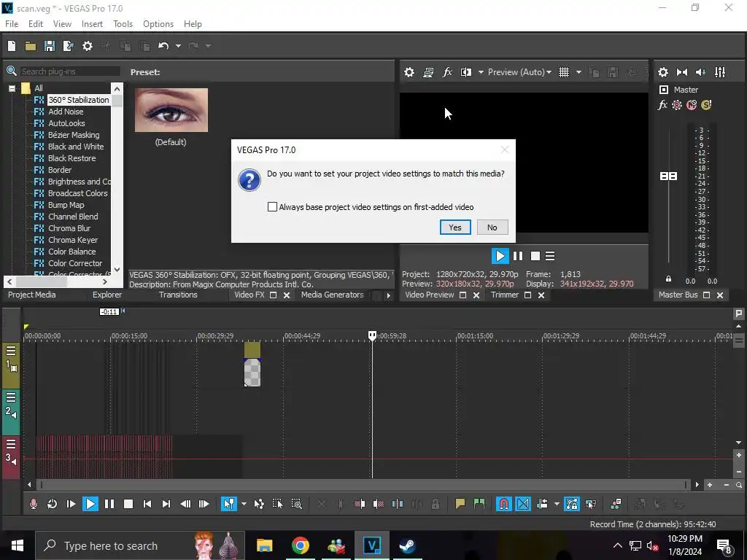Click the Insert Marker icon
This screenshot has width=747, height=560.
pyautogui.click(x=460, y=504)
